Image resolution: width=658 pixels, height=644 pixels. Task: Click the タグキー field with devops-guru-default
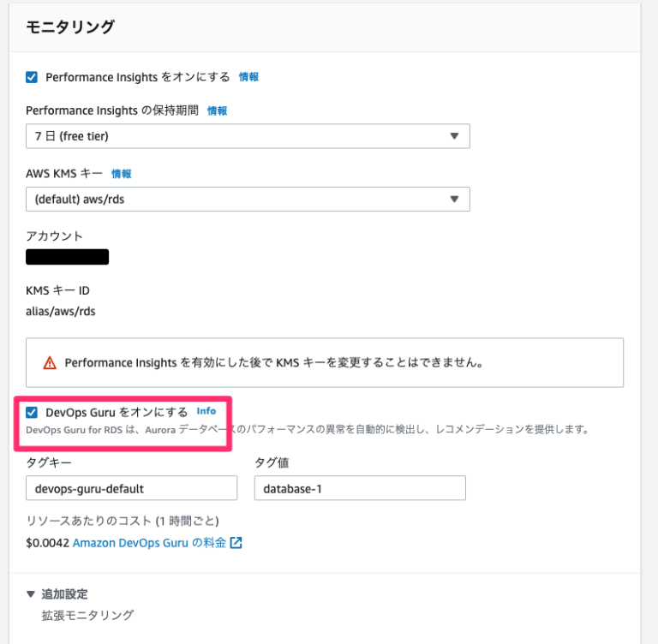click(131, 488)
